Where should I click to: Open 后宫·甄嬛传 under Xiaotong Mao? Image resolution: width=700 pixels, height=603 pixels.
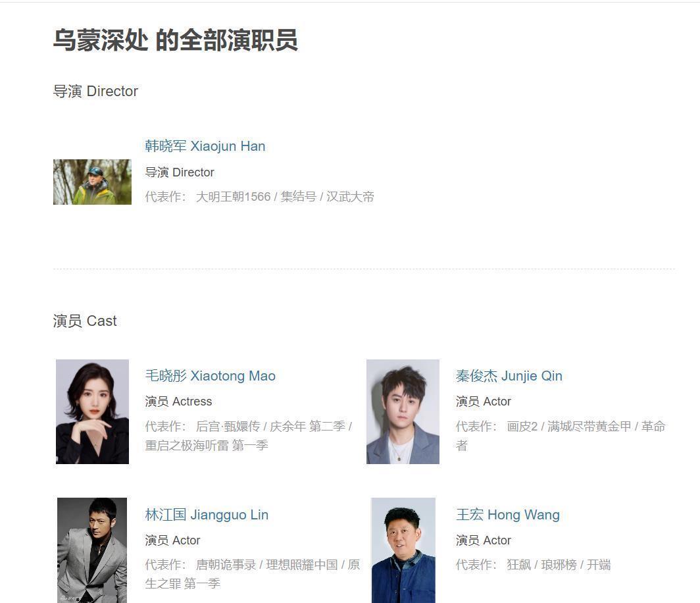(228, 426)
